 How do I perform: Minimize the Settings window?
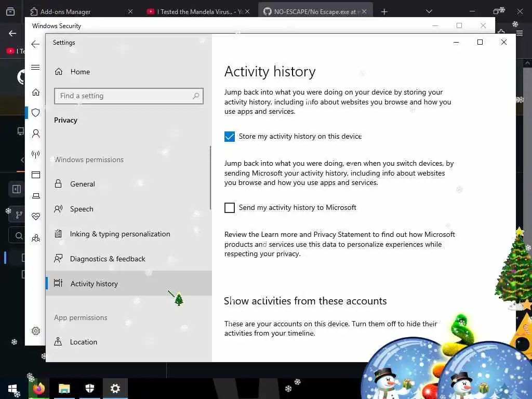[456, 42]
